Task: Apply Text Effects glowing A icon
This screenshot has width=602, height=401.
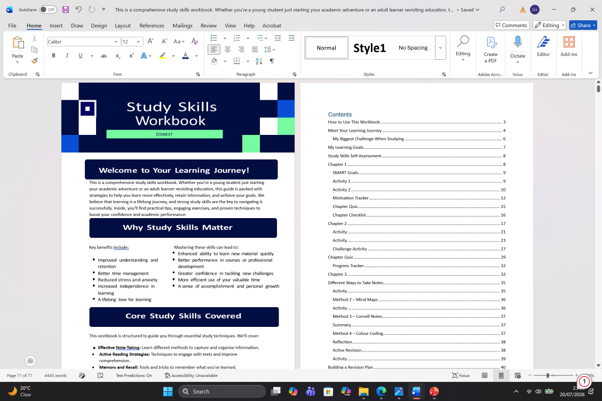Action: [x=144, y=56]
